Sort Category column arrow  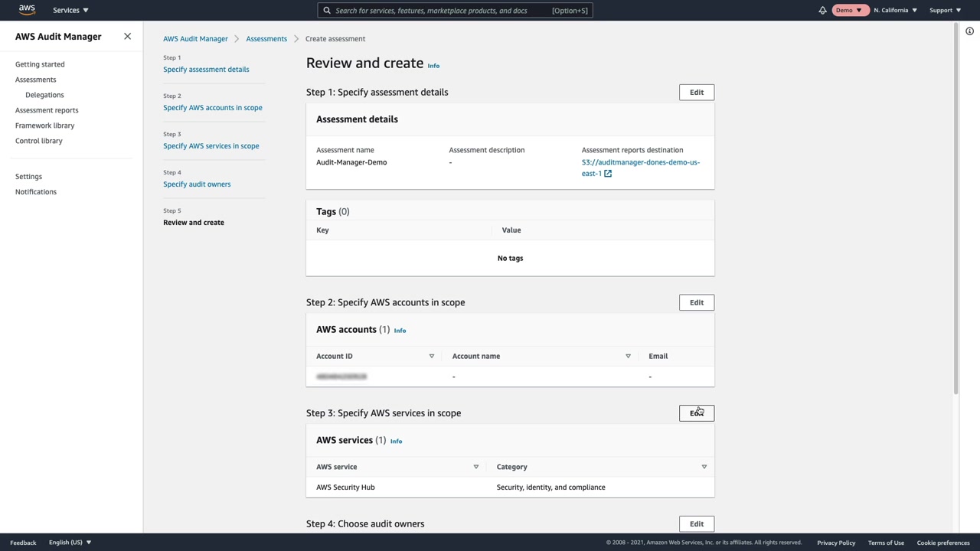coord(704,467)
